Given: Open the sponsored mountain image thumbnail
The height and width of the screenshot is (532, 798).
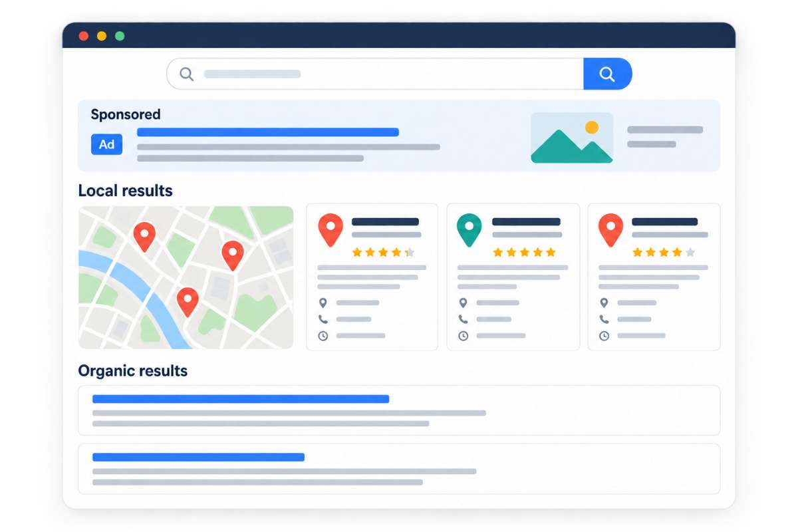Looking at the screenshot, I should pos(572,138).
